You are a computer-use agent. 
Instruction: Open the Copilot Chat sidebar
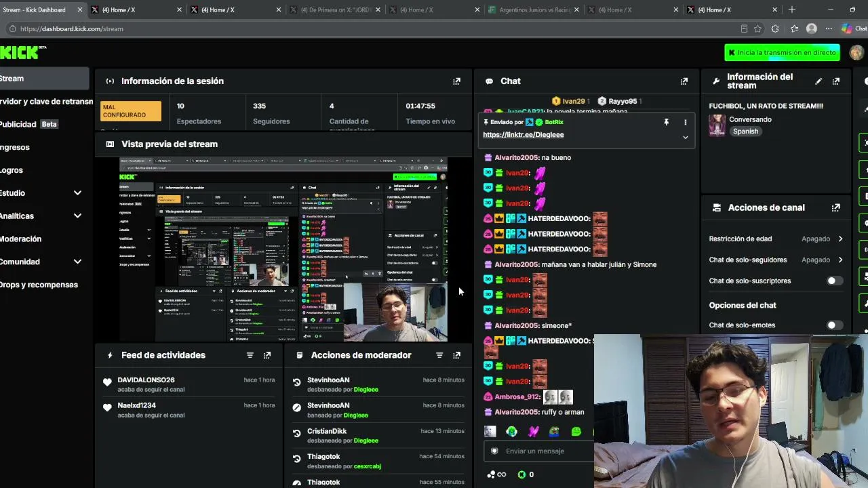point(854,28)
